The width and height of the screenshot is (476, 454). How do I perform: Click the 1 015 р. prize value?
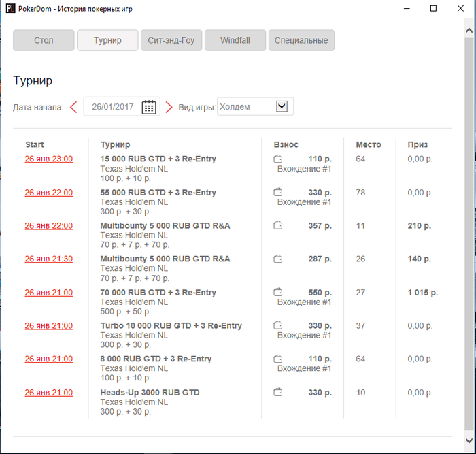click(422, 292)
